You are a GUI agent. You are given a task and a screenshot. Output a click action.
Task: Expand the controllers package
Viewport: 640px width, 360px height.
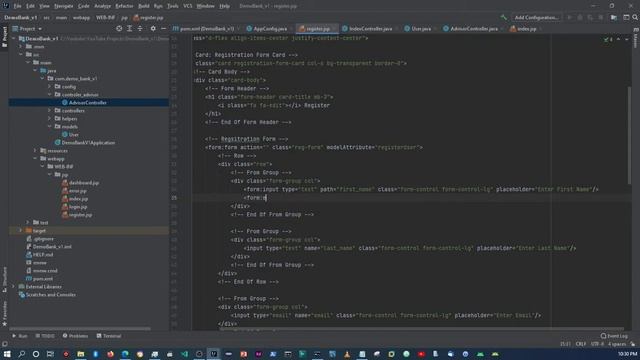pos(50,111)
